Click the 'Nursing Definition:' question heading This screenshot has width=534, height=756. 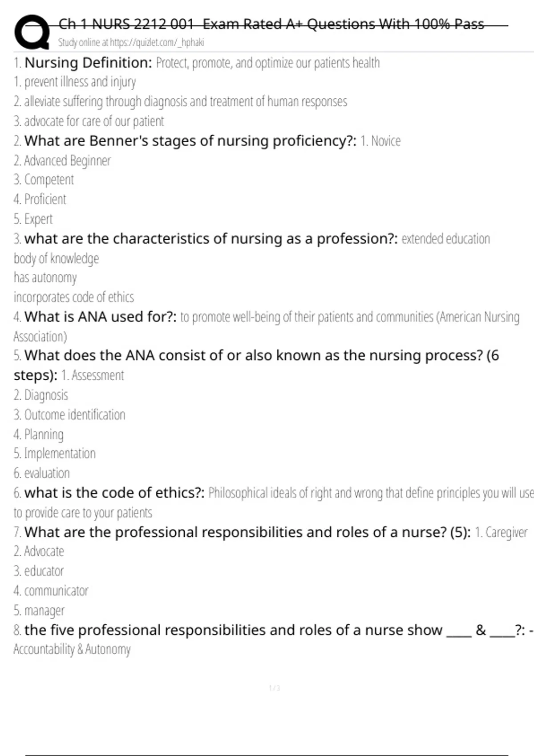pyautogui.click(x=89, y=63)
